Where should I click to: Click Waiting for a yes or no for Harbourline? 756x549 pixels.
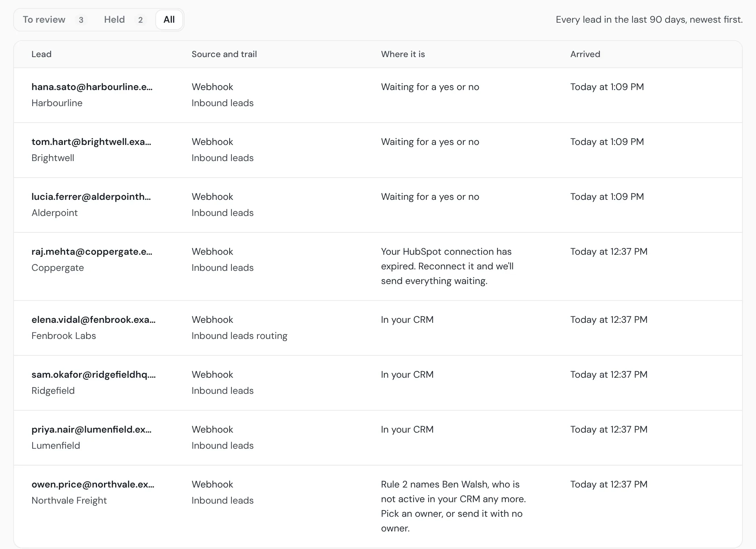tap(430, 87)
